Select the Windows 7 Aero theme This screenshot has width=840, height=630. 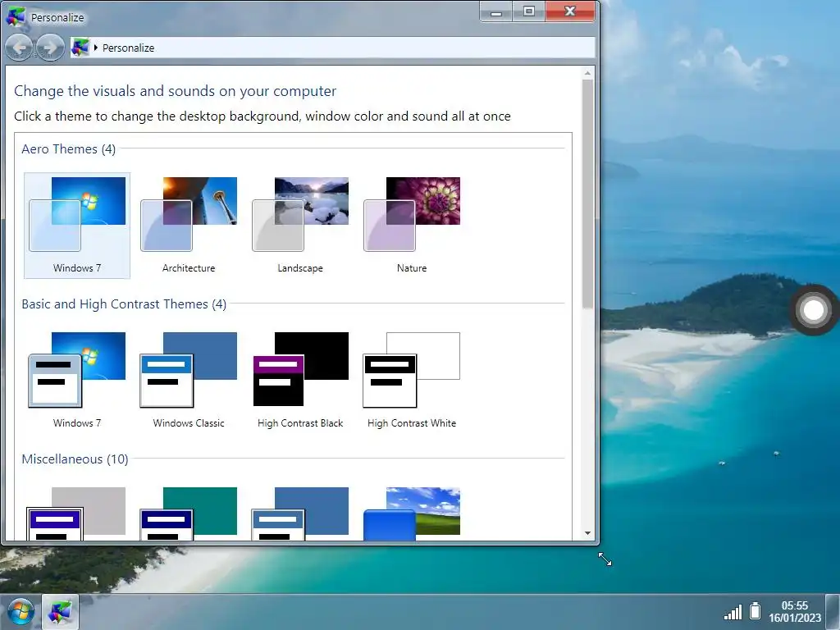click(x=77, y=225)
